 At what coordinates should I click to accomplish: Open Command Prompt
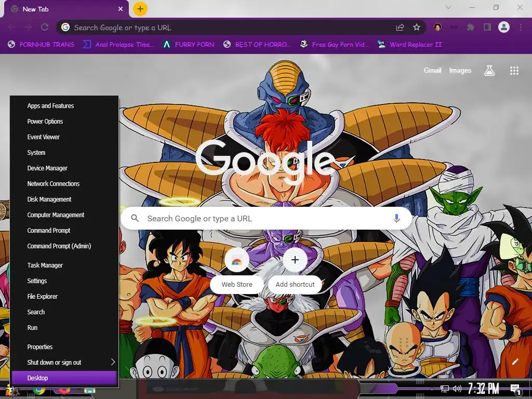click(64, 231)
